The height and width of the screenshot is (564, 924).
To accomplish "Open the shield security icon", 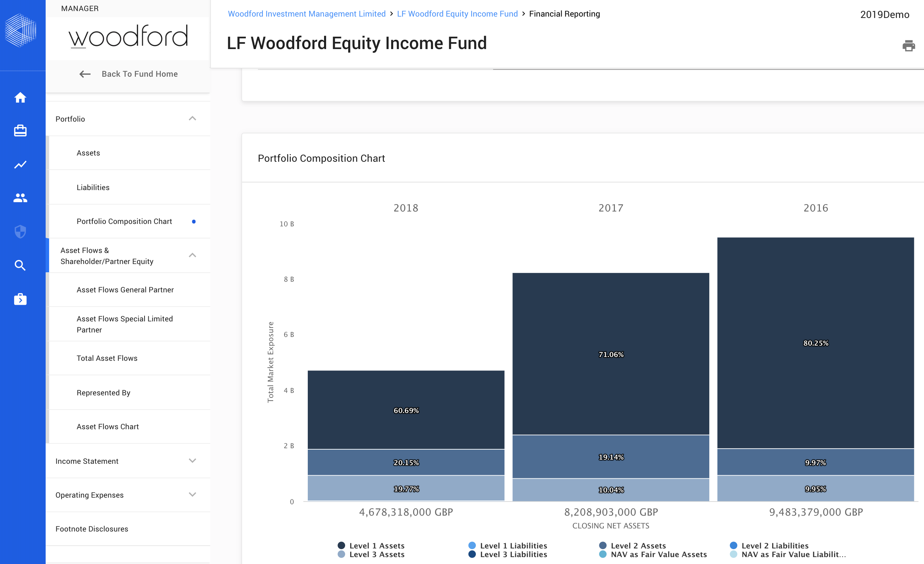I will (20, 232).
